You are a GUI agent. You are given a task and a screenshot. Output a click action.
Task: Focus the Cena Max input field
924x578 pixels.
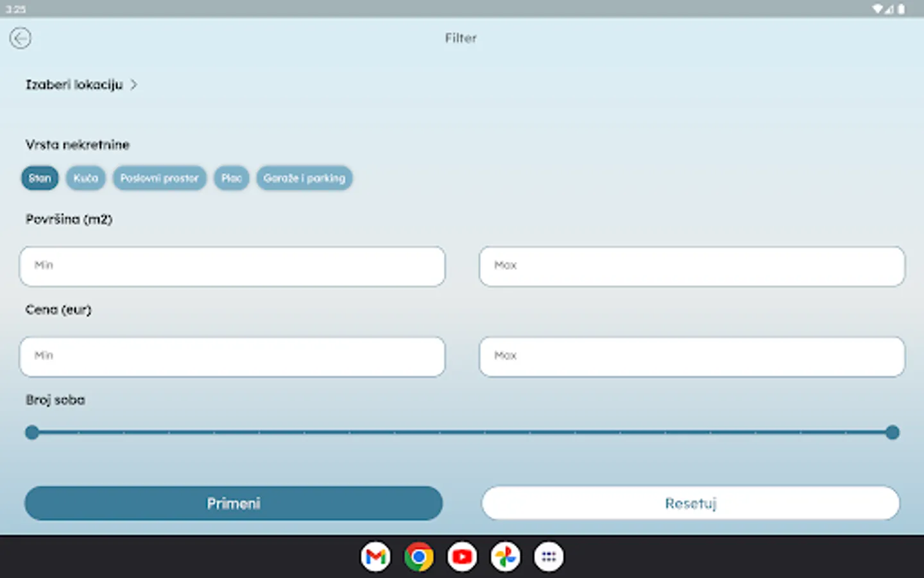(692, 356)
